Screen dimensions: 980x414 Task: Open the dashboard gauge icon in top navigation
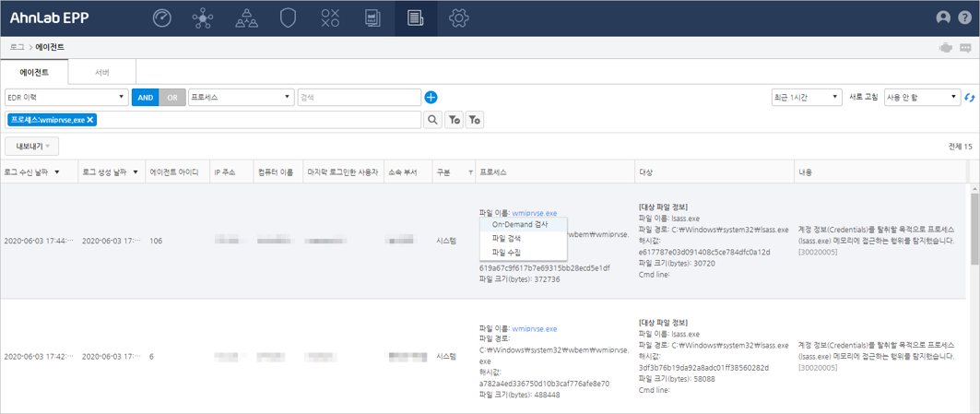point(162,18)
